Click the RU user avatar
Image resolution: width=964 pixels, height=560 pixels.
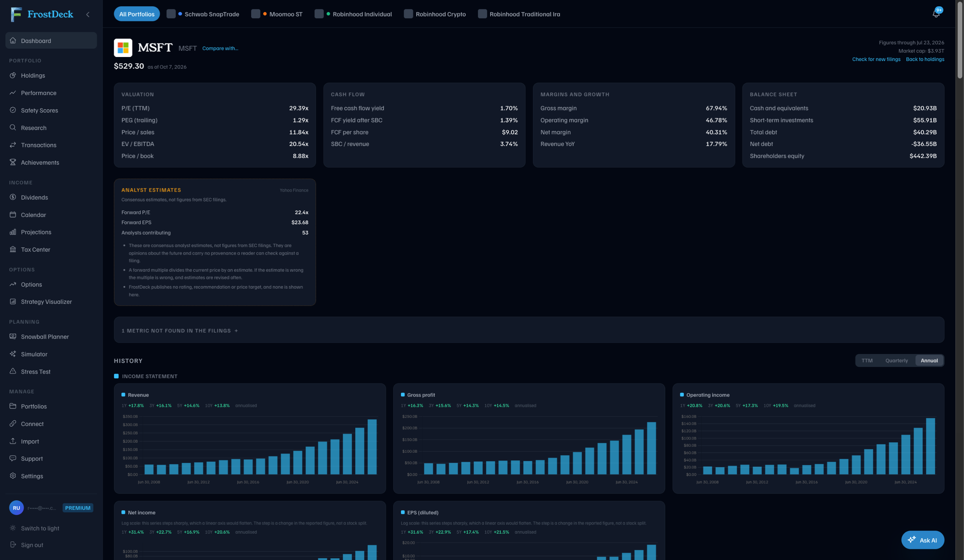tap(16, 508)
